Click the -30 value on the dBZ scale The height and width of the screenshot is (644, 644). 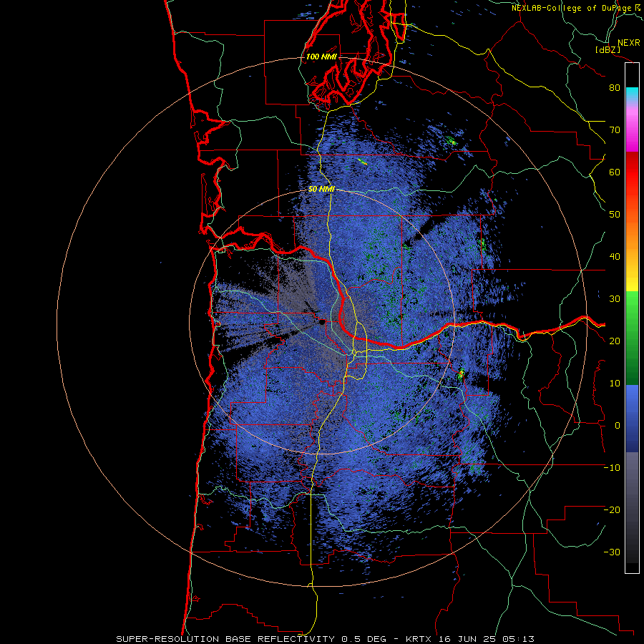(612, 552)
